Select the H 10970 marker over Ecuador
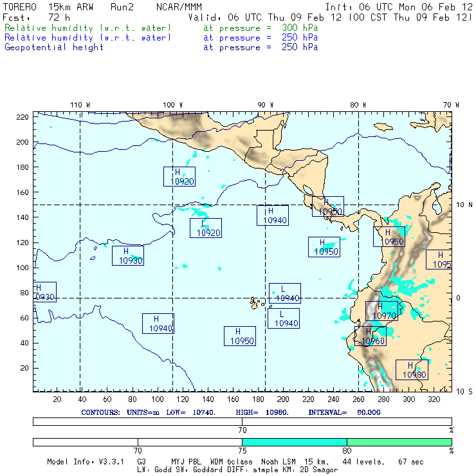 [381, 311]
